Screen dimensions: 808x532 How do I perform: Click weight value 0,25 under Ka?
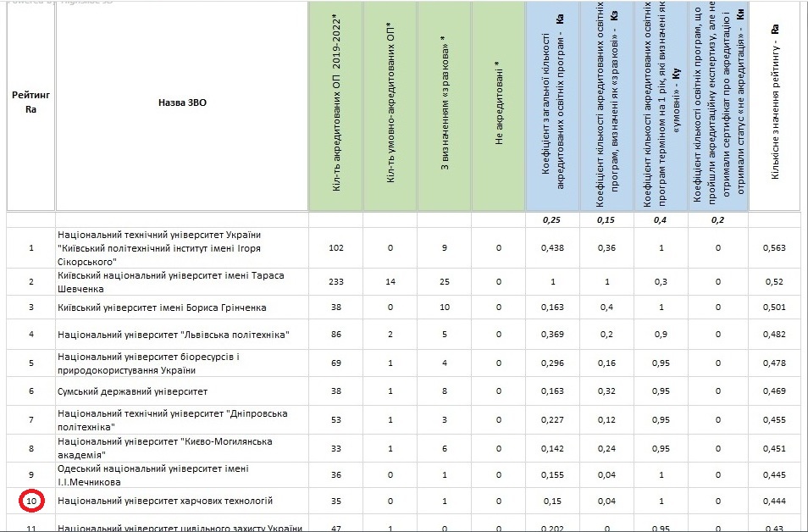click(551, 219)
